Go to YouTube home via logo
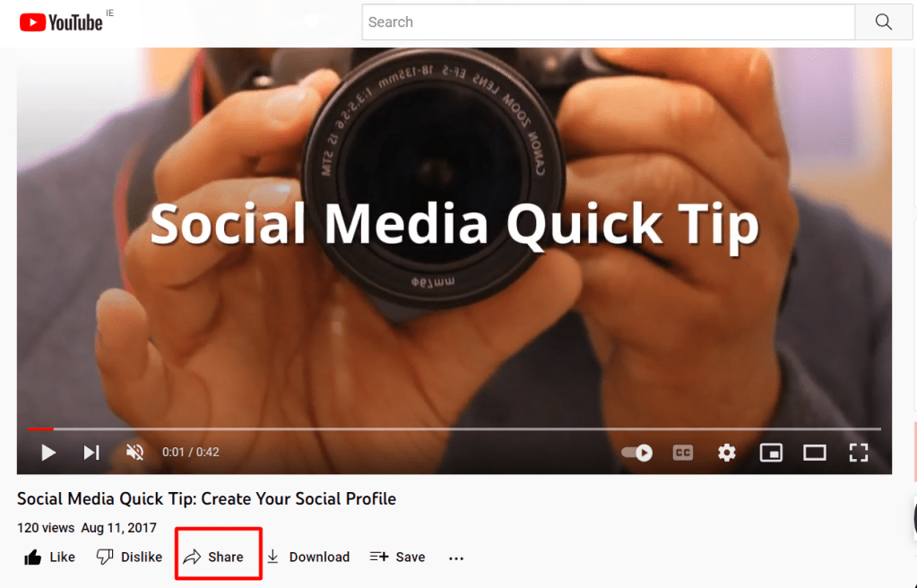This screenshot has width=917, height=588. 61,22
